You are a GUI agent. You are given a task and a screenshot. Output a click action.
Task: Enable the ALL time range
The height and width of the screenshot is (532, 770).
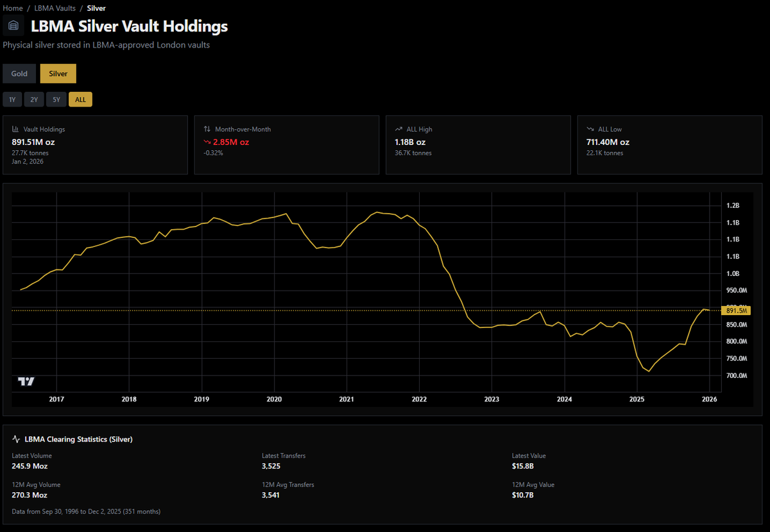pyautogui.click(x=80, y=99)
